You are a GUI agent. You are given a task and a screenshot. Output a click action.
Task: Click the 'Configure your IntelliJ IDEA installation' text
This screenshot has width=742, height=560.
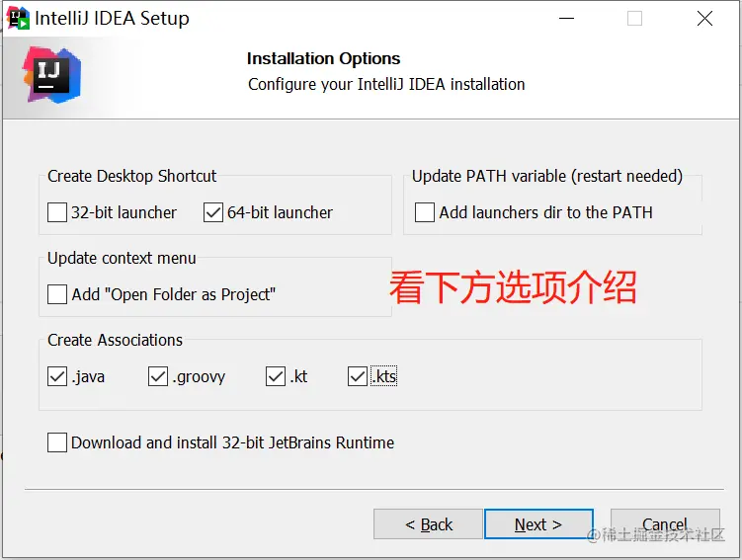tap(386, 84)
